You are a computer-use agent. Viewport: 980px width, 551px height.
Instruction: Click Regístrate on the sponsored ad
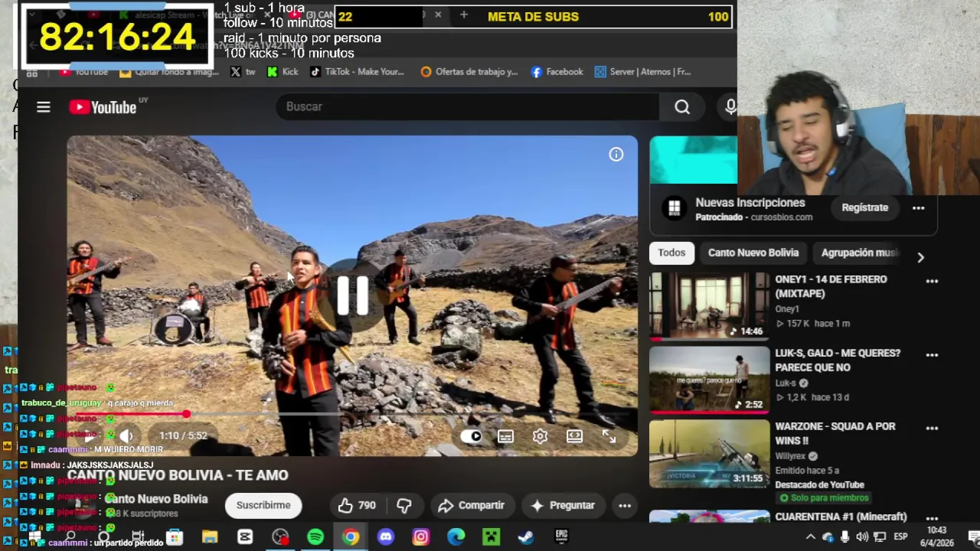(865, 207)
